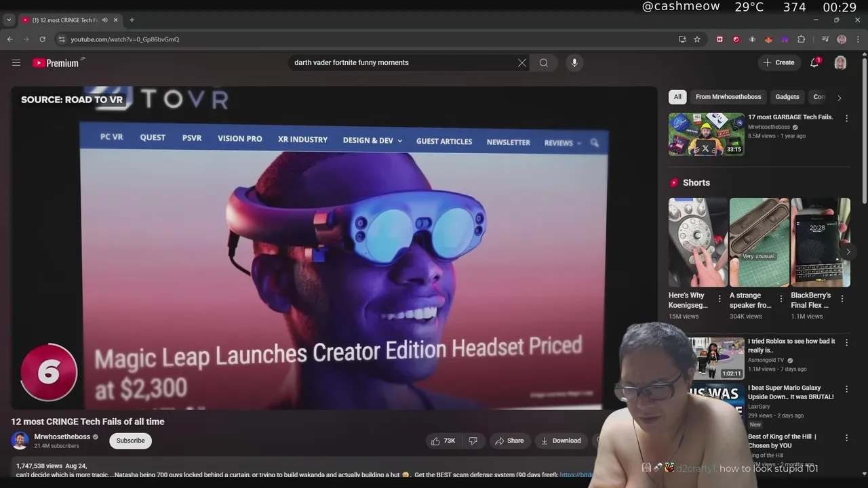Image resolution: width=868 pixels, height=488 pixels.
Task: Clear the search box text
Action: (521, 62)
